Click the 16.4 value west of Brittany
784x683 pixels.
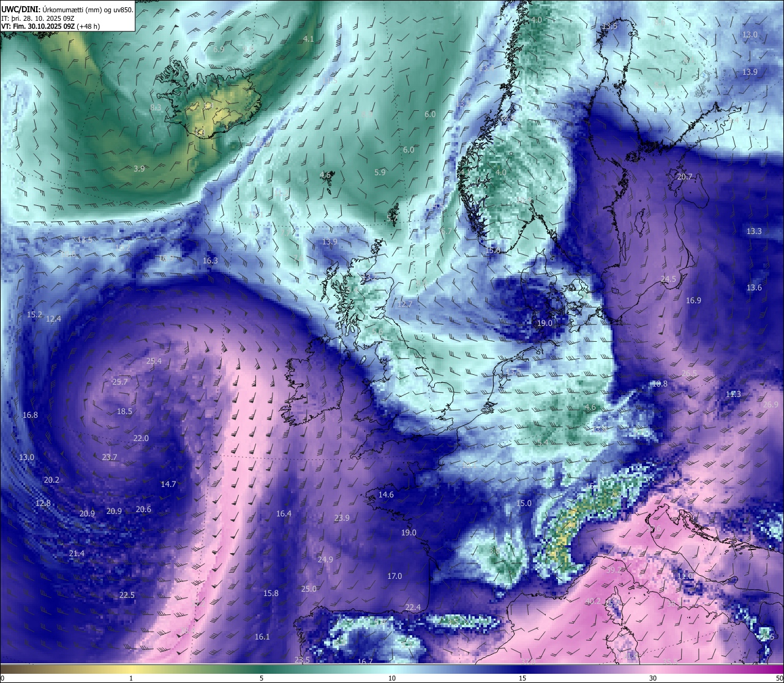click(284, 513)
